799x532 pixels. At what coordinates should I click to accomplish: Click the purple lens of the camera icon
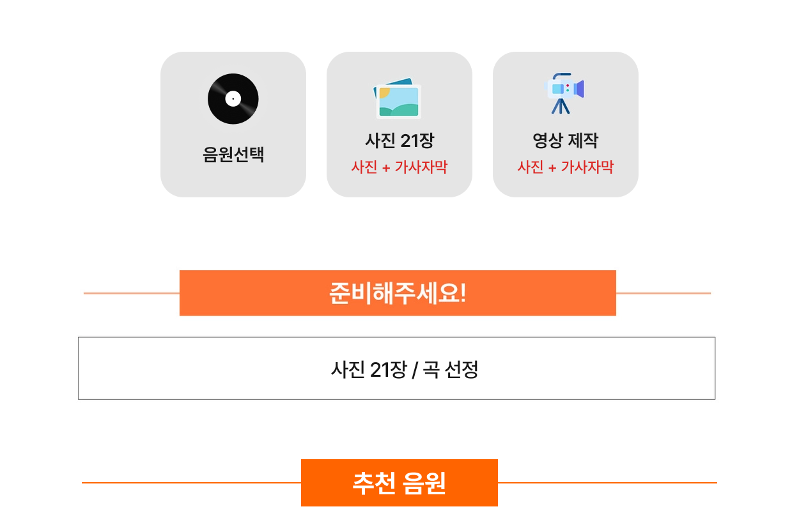click(x=579, y=89)
